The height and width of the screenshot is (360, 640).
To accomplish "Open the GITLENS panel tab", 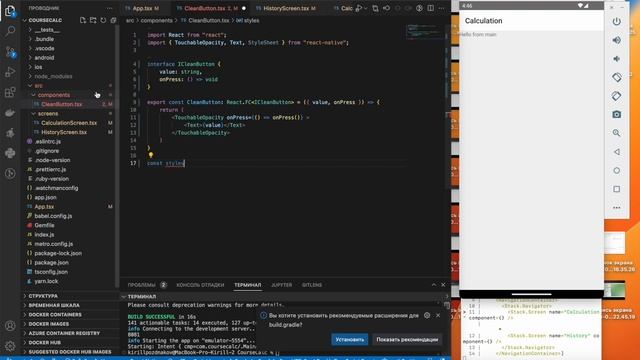I will (x=312, y=285).
